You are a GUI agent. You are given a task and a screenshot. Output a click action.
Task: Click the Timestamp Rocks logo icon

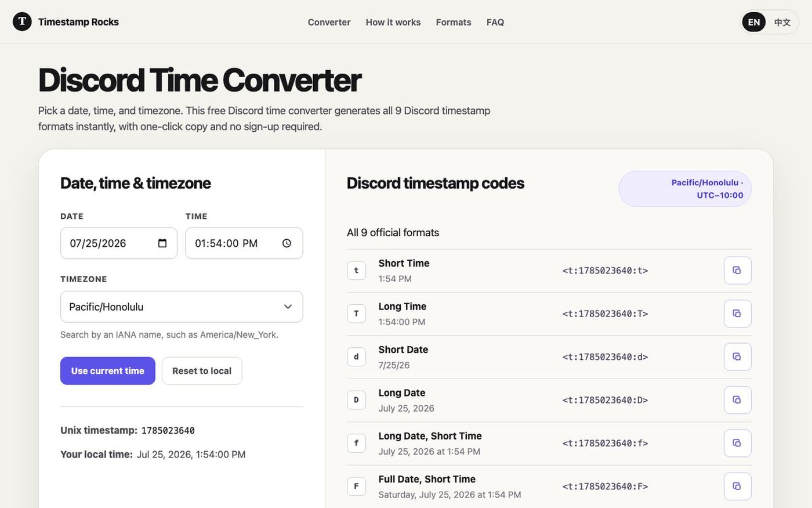tap(22, 21)
